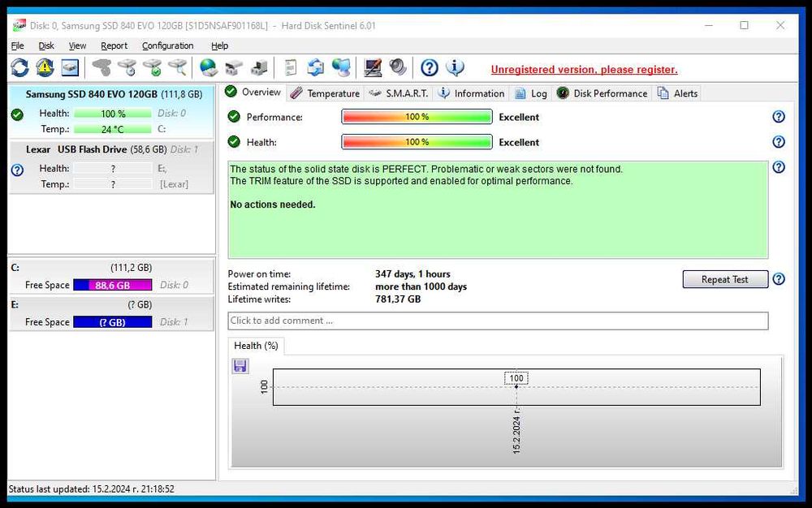
Task: Click the 'more than 1000 days' value
Action: point(421,286)
